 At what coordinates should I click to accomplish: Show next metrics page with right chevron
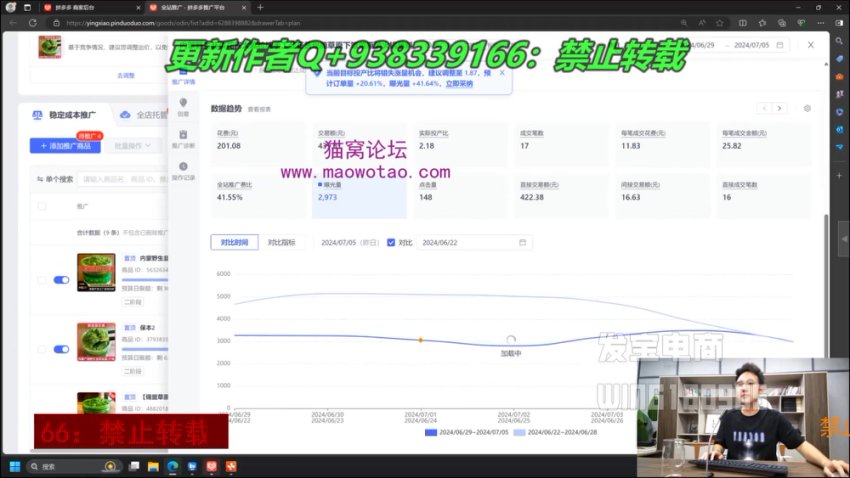780,108
